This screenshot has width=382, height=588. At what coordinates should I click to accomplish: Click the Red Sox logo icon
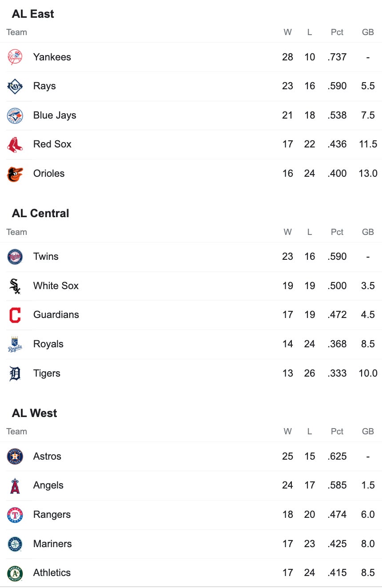pos(15,144)
